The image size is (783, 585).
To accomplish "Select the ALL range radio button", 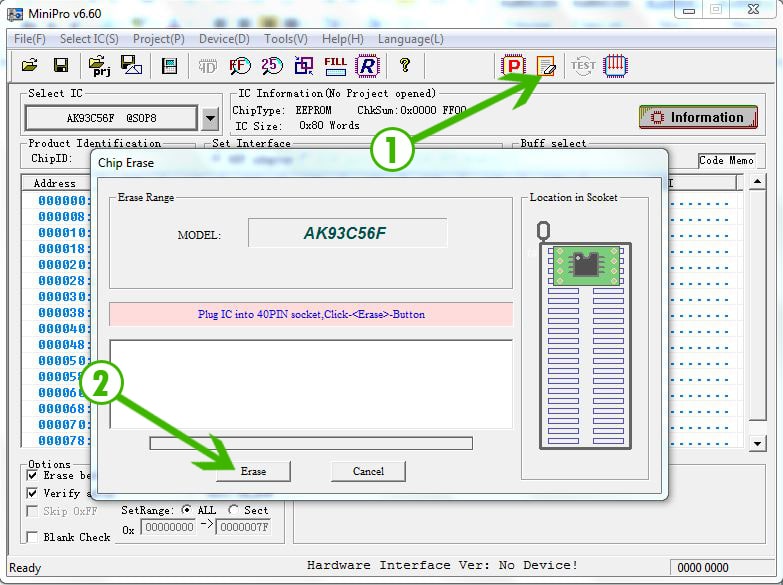I will [x=186, y=510].
